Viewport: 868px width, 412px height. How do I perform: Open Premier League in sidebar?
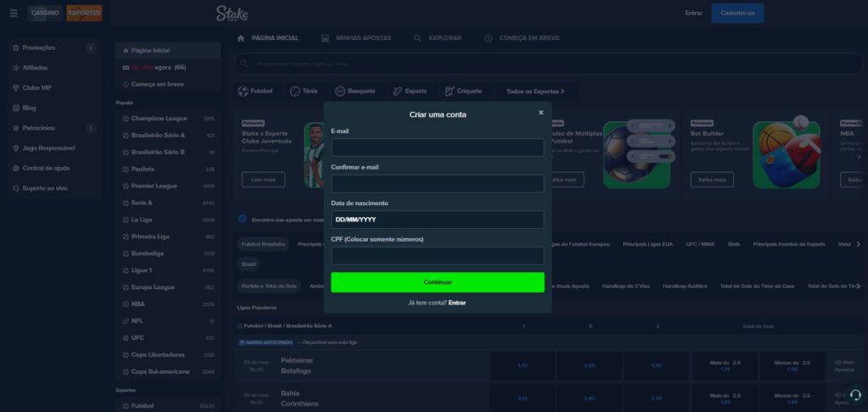(168, 186)
